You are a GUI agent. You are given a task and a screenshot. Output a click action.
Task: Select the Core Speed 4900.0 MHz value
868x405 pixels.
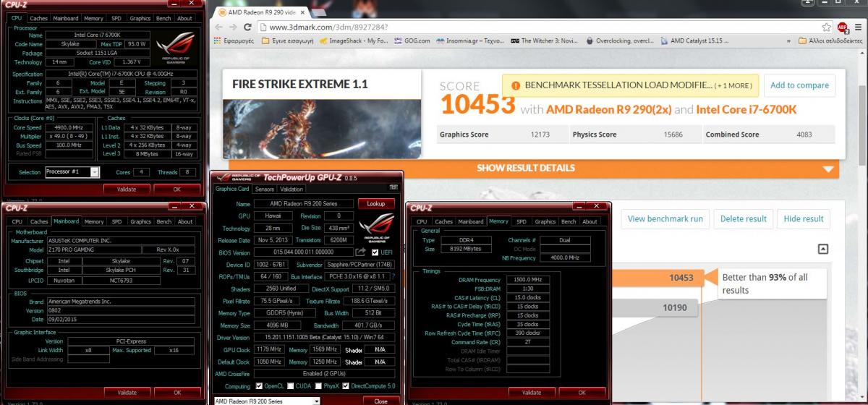(x=69, y=127)
